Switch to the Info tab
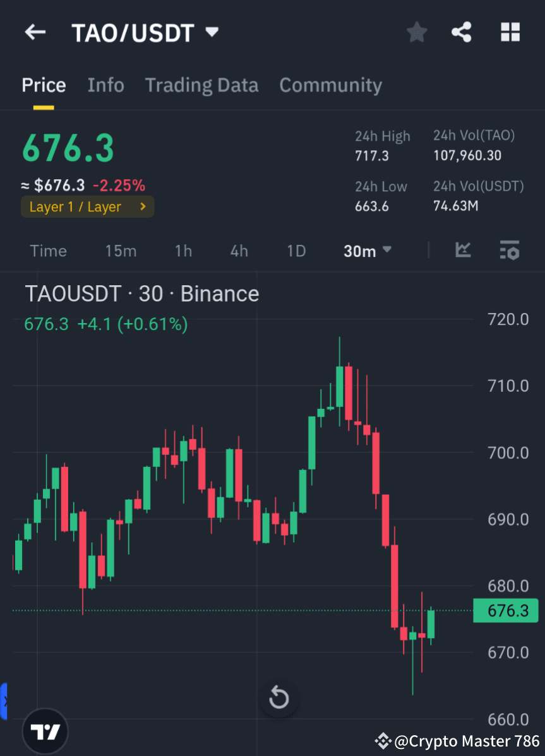This screenshot has width=545, height=756. pyautogui.click(x=105, y=85)
